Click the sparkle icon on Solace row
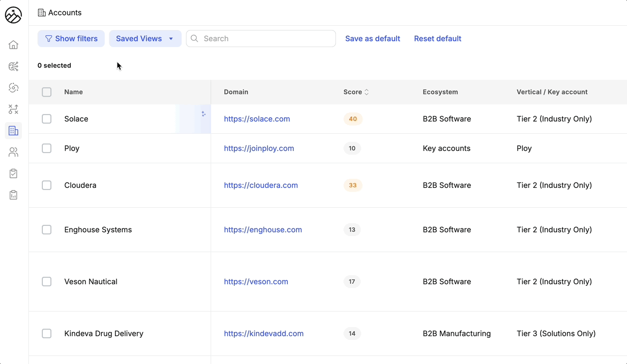627x364 pixels. click(204, 114)
